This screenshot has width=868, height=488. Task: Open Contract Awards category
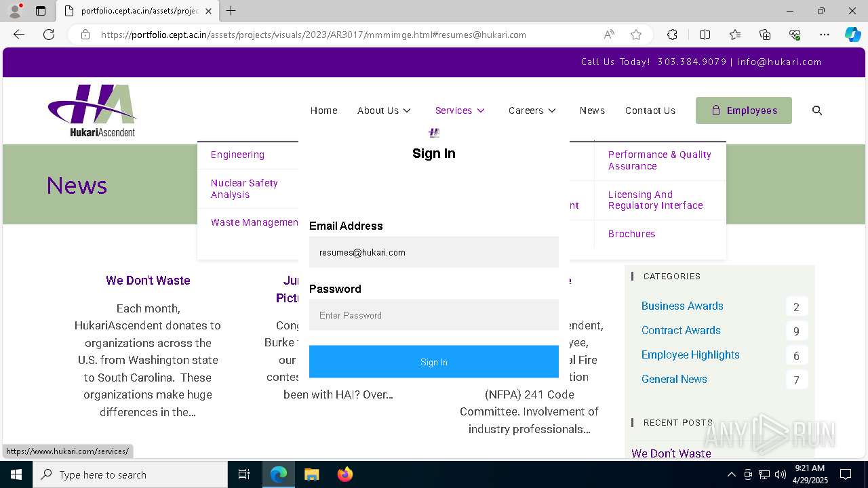681,330
